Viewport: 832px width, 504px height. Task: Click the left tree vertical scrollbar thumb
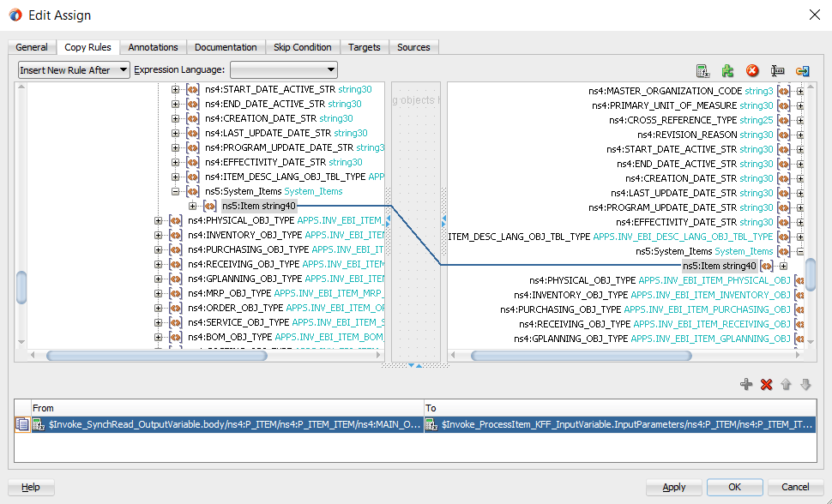pyautogui.click(x=21, y=287)
